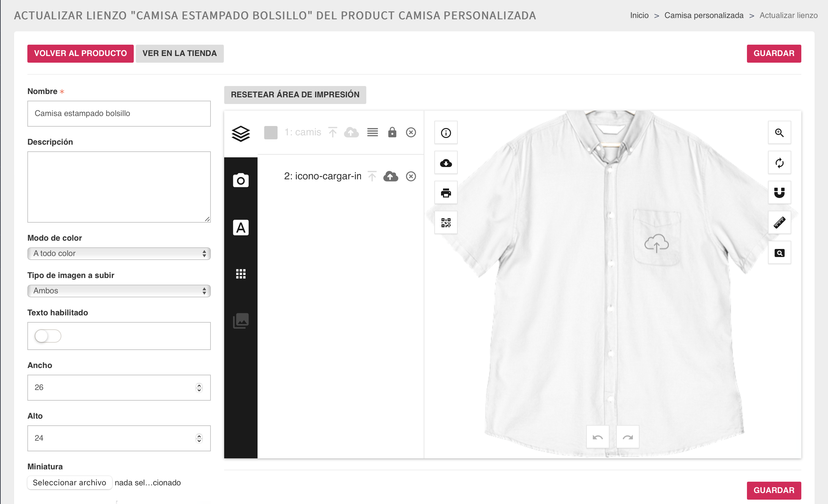
Task: Open the saved images gallery icon
Action: click(x=241, y=321)
